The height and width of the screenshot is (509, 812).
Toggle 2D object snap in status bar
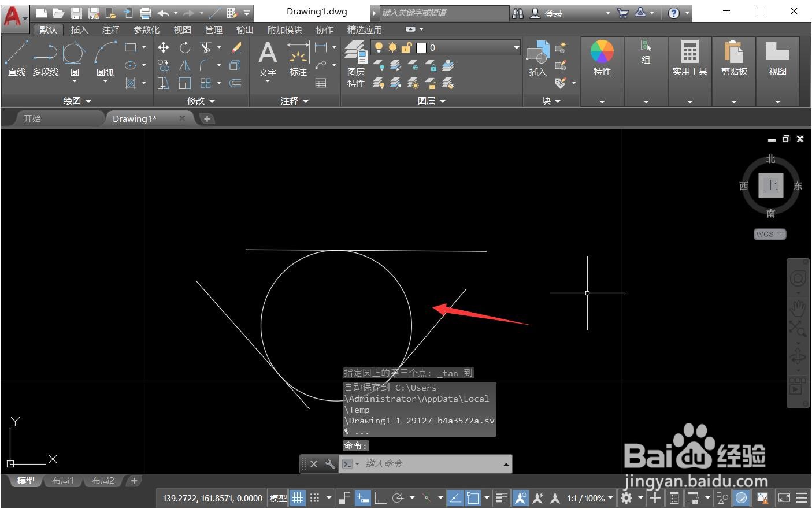coord(473,497)
